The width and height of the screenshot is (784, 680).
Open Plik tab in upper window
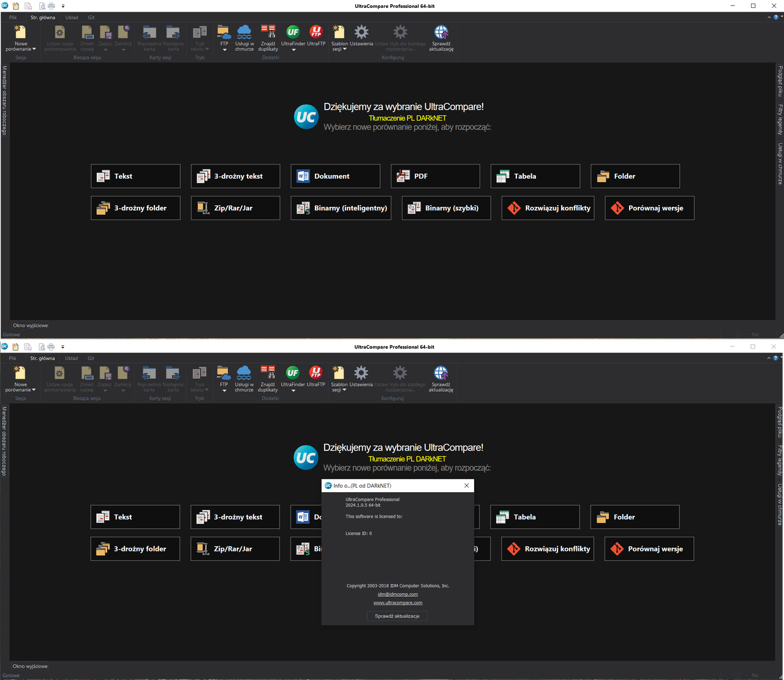tap(13, 18)
